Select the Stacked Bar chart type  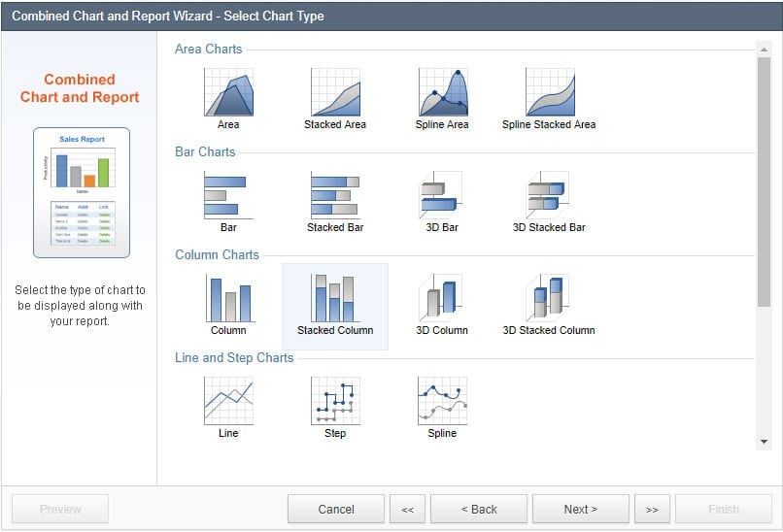point(335,196)
